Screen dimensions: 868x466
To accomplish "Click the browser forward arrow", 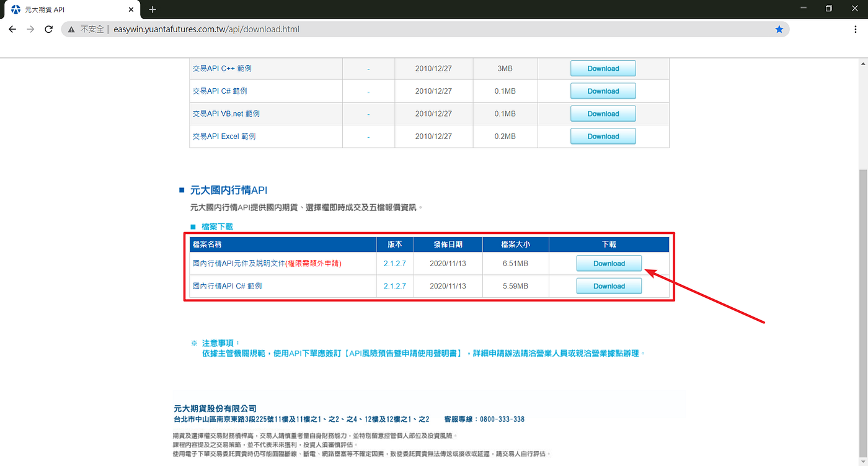I will (x=30, y=29).
